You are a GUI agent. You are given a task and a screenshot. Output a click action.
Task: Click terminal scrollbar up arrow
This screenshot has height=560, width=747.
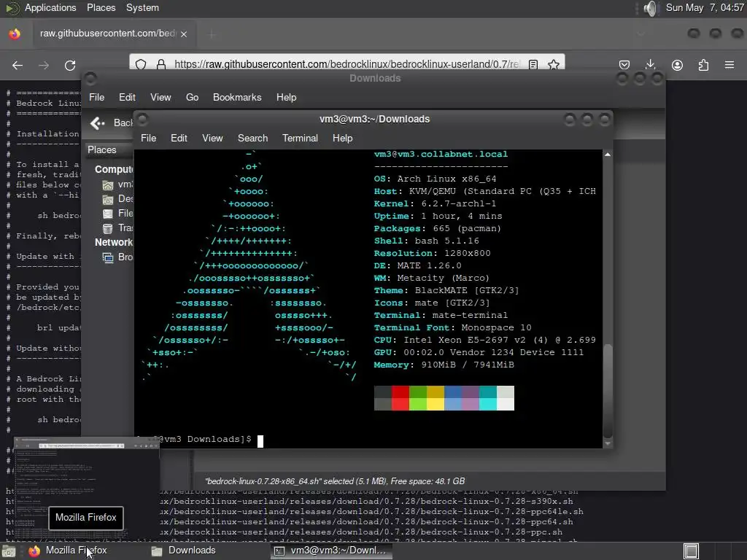(x=608, y=155)
